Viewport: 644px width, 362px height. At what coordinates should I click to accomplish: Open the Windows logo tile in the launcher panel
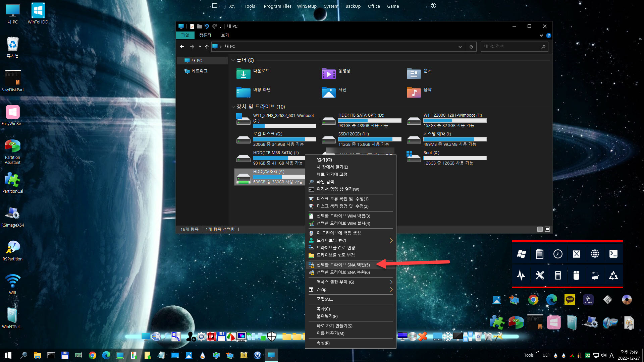521,254
